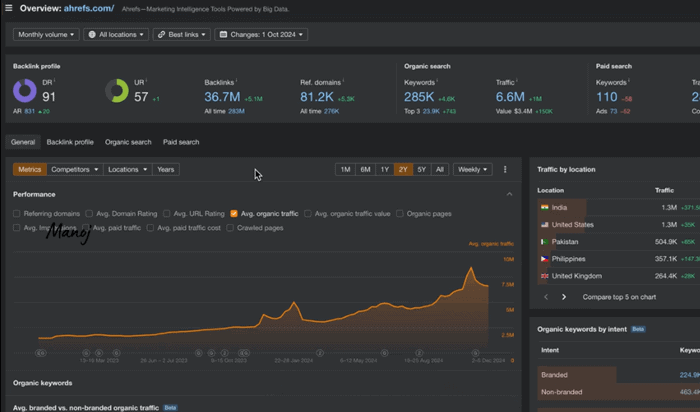Set chart range to 2Y

point(403,170)
